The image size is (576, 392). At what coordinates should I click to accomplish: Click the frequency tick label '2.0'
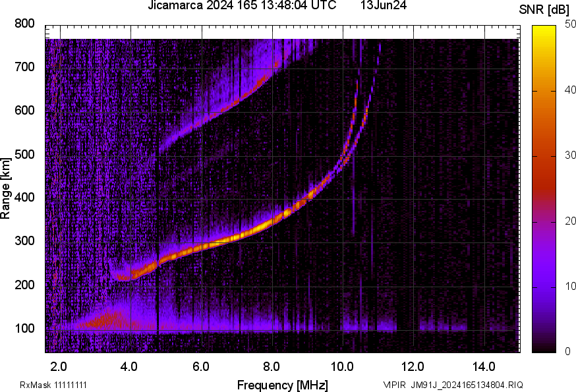pyautogui.click(x=59, y=366)
